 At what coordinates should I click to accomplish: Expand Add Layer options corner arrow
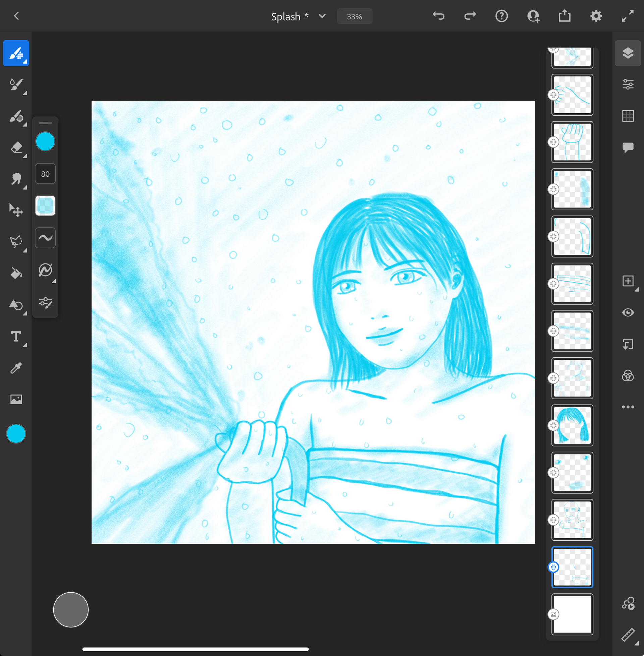636,290
